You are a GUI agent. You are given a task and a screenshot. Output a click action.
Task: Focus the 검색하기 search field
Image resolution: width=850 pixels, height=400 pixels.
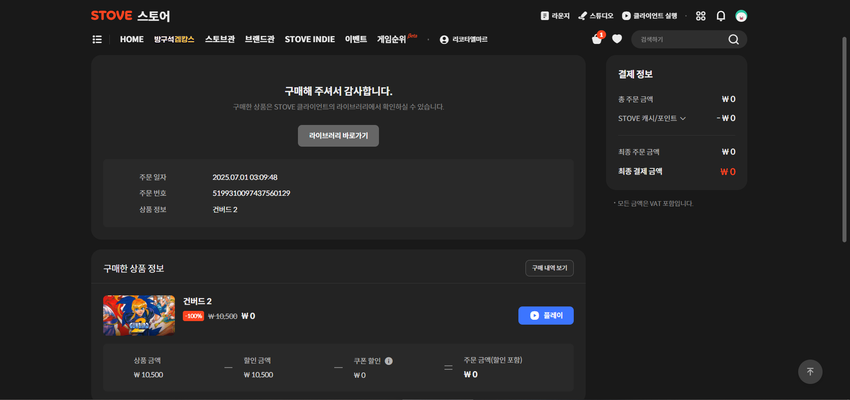pyautogui.click(x=680, y=39)
